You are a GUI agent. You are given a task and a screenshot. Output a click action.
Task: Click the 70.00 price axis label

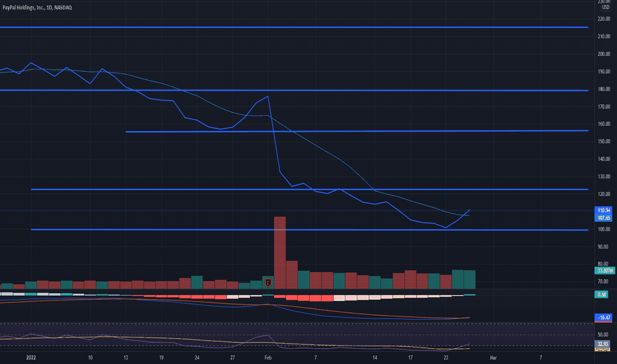click(x=603, y=281)
